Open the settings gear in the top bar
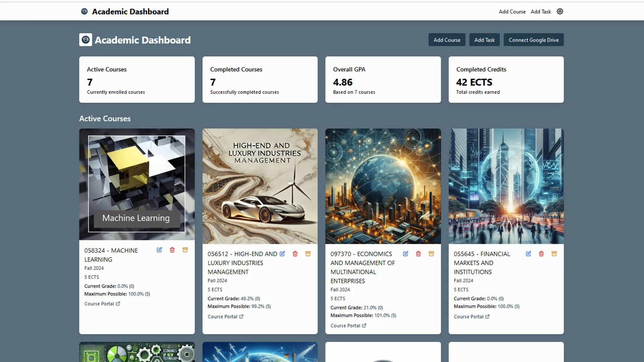Screen dimensions: 644x362 click(x=559, y=11)
